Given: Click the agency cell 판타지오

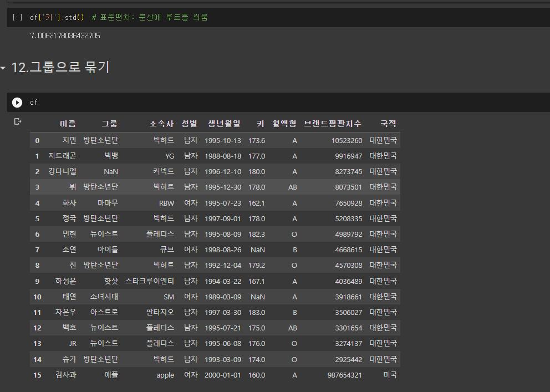Looking at the screenshot, I should point(160,312).
